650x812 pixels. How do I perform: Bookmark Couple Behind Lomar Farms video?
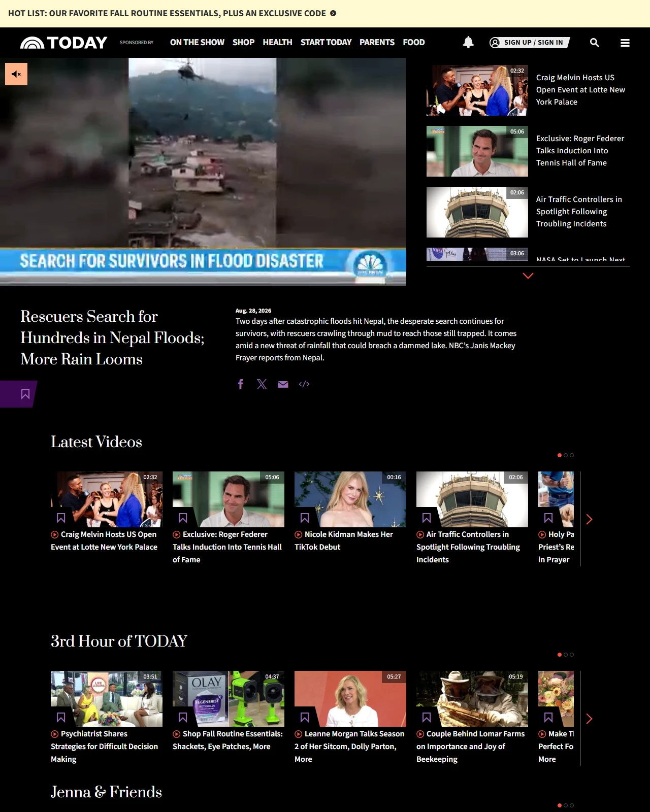427,718
